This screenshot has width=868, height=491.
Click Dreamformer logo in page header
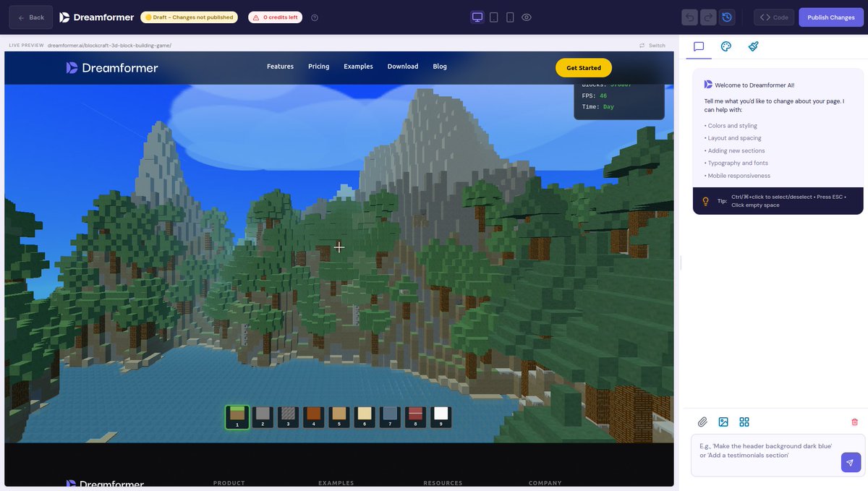tap(112, 68)
